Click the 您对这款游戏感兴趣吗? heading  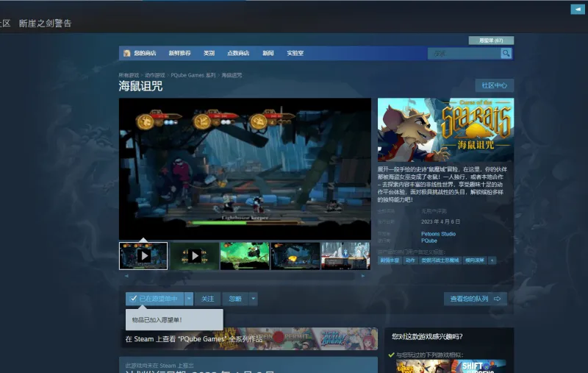(x=427, y=337)
